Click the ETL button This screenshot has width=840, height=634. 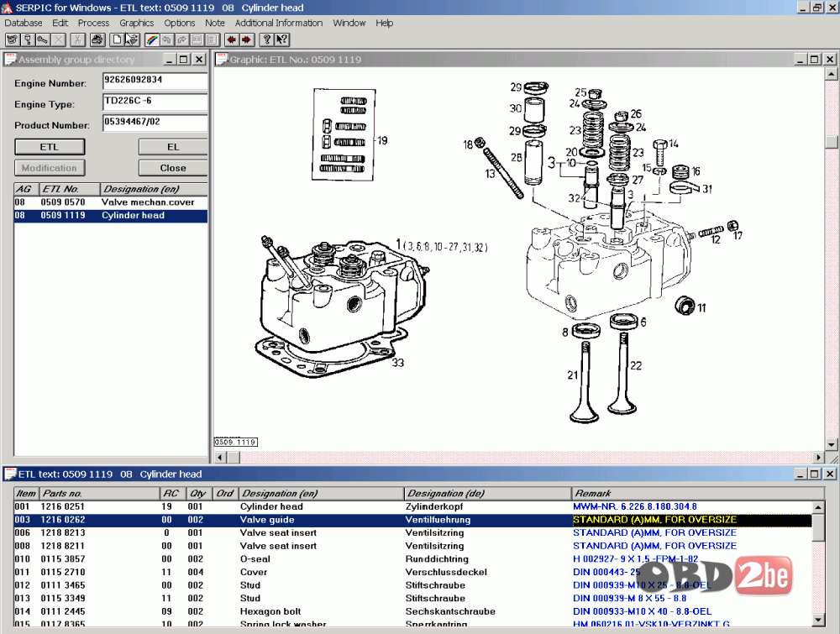coord(50,147)
